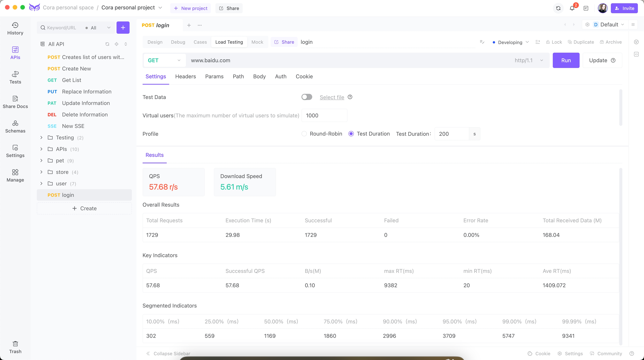Select the Round-Robin profile radio button

click(x=304, y=134)
